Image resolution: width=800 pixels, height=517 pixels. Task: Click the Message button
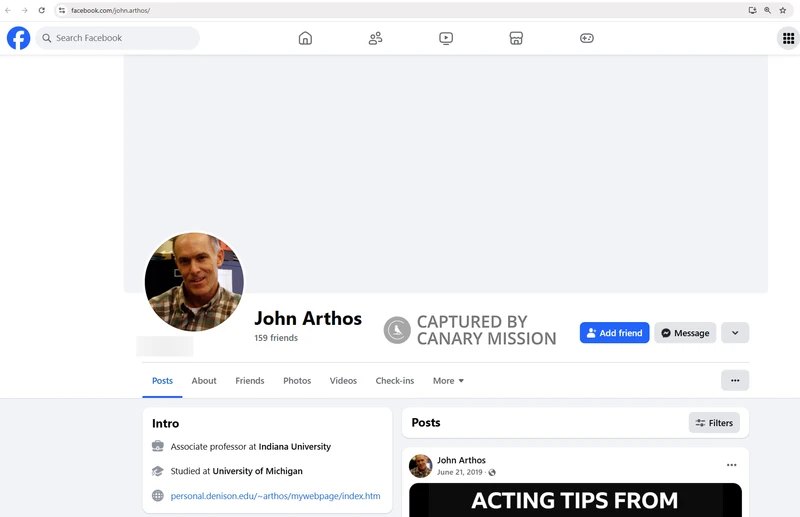click(685, 333)
